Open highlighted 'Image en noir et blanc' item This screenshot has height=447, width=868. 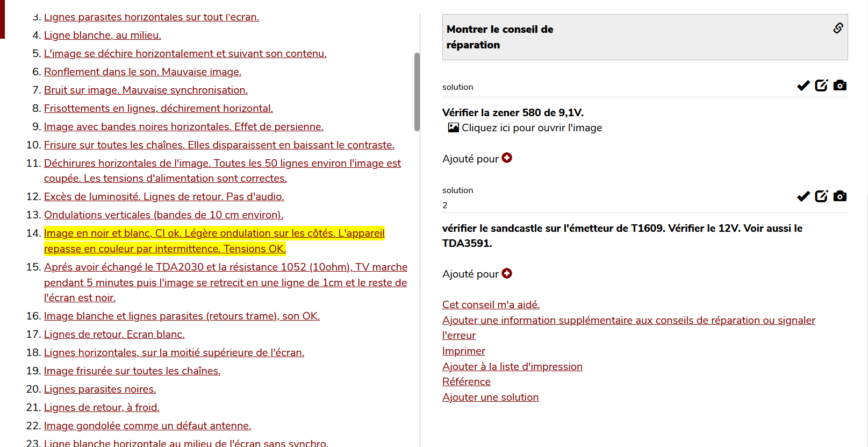pyautogui.click(x=214, y=240)
